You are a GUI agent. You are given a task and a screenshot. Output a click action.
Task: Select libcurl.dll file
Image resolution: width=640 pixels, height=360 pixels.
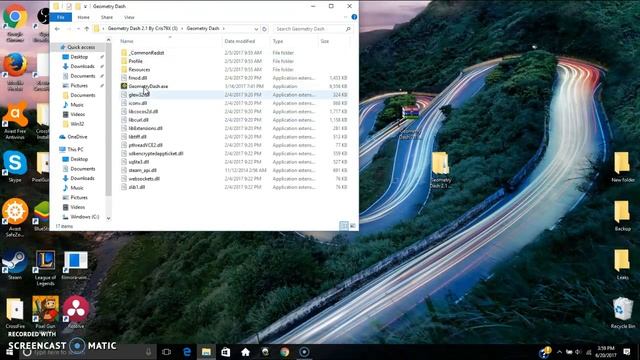[138, 120]
